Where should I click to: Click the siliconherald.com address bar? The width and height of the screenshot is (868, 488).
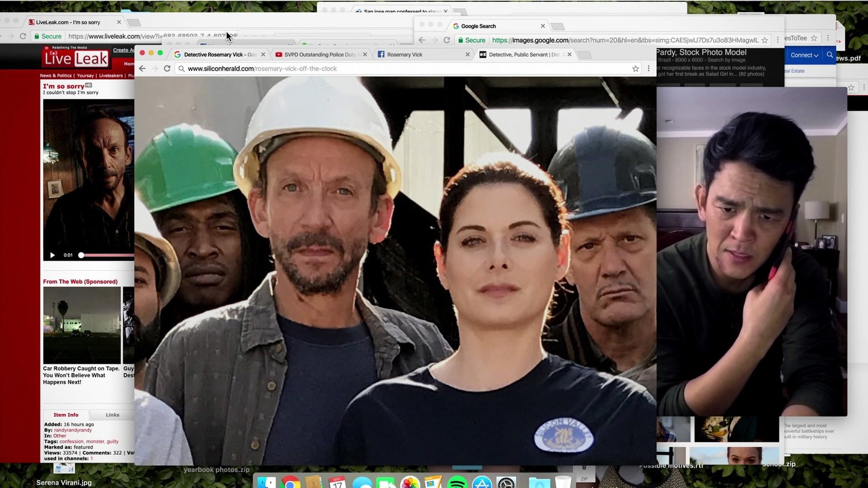pos(409,68)
